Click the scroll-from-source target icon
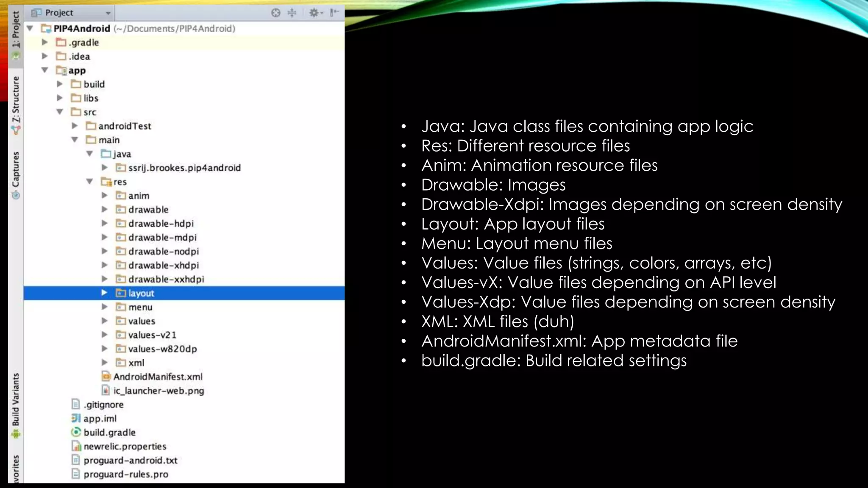The width and height of the screenshot is (868, 488). tap(276, 13)
